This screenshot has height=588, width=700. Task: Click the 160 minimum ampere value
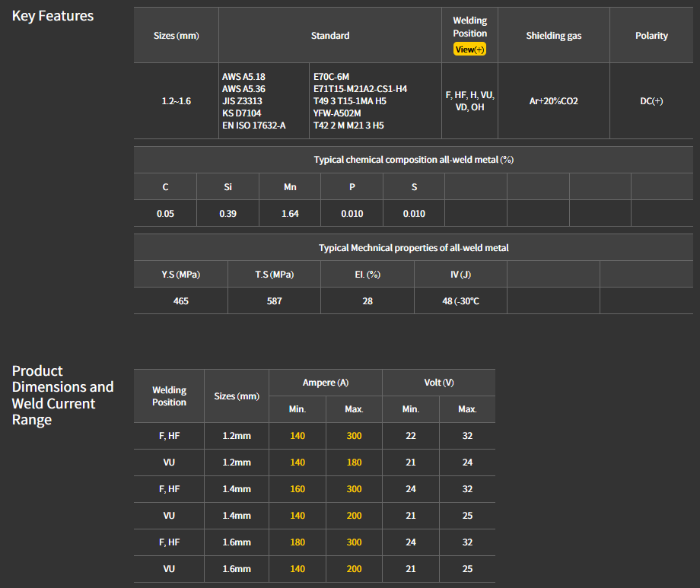coord(297,489)
